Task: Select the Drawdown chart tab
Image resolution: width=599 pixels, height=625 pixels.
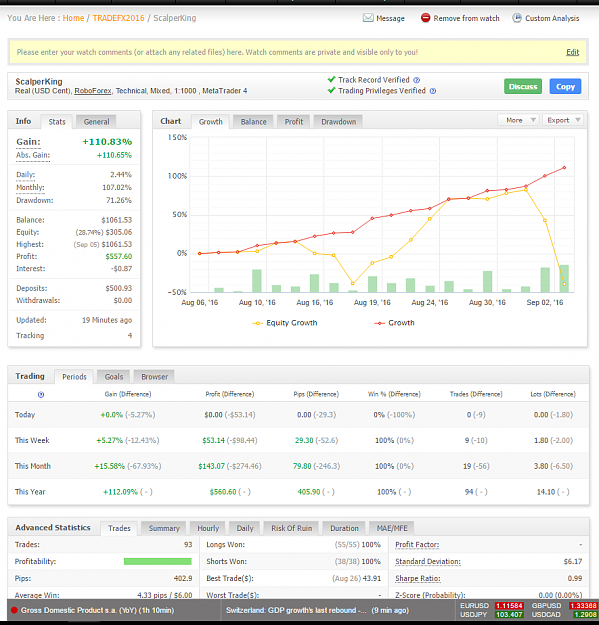Action: click(338, 122)
